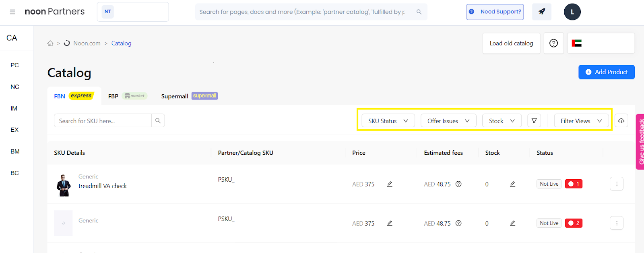Click the SKU Details column header
This screenshot has width=644, height=253.
click(70, 153)
